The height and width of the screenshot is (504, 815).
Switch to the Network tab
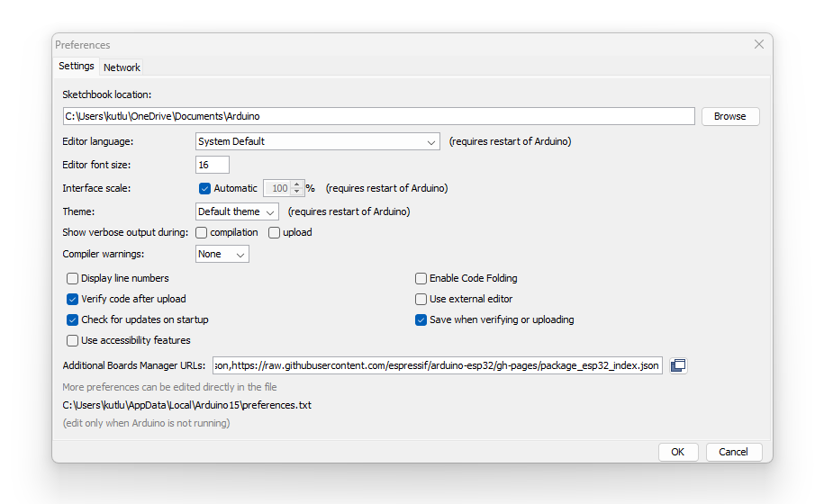click(x=122, y=67)
